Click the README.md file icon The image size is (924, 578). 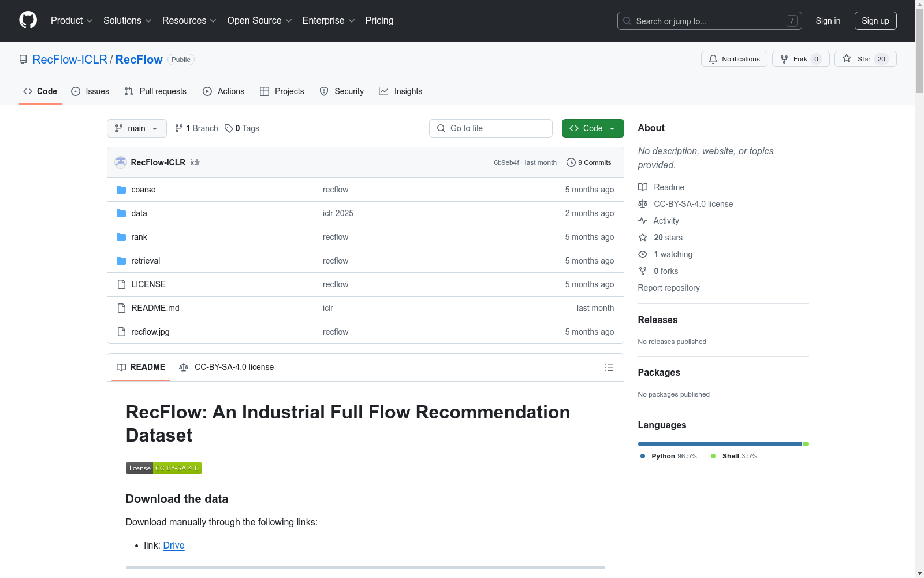[x=121, y=308]
